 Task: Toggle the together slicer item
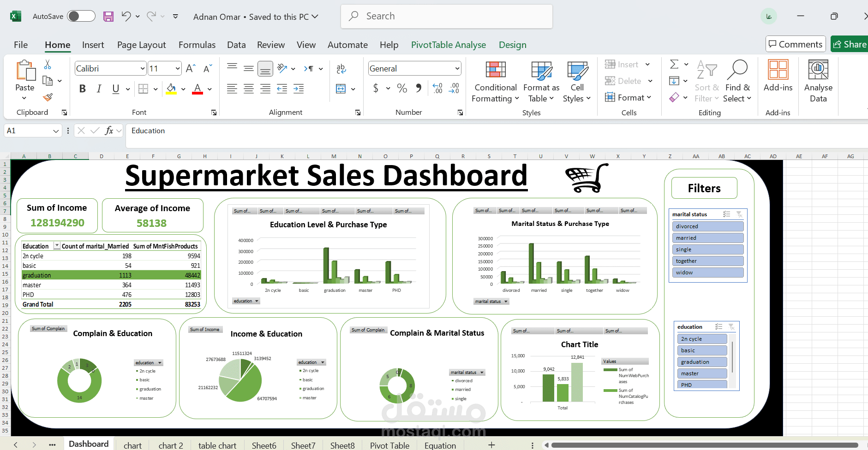[708, 261]
